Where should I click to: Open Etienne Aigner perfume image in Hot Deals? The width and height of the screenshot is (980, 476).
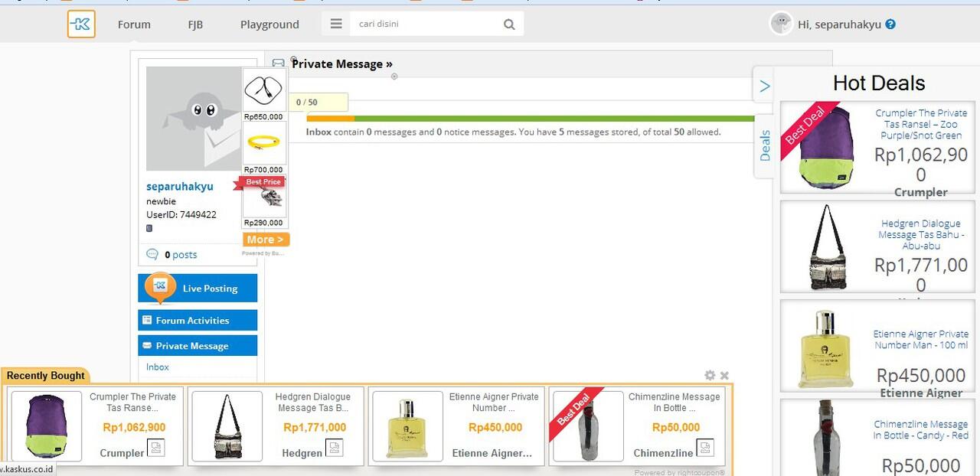[825, 349]
